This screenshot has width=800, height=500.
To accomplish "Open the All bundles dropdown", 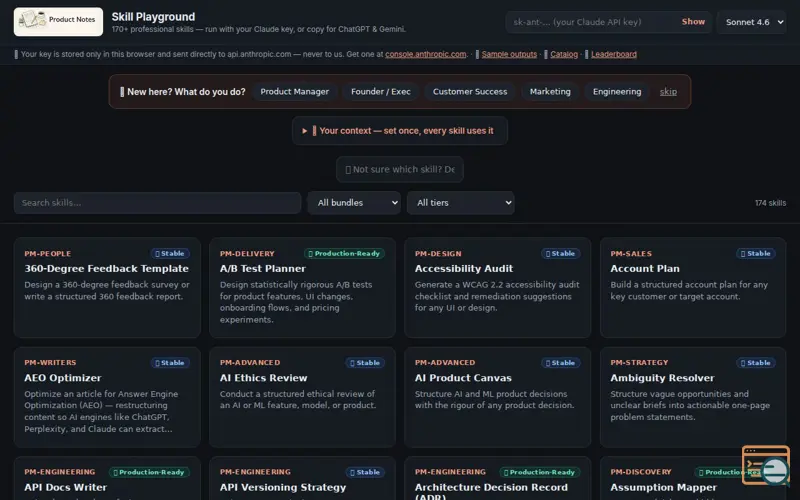I will 354,203.
